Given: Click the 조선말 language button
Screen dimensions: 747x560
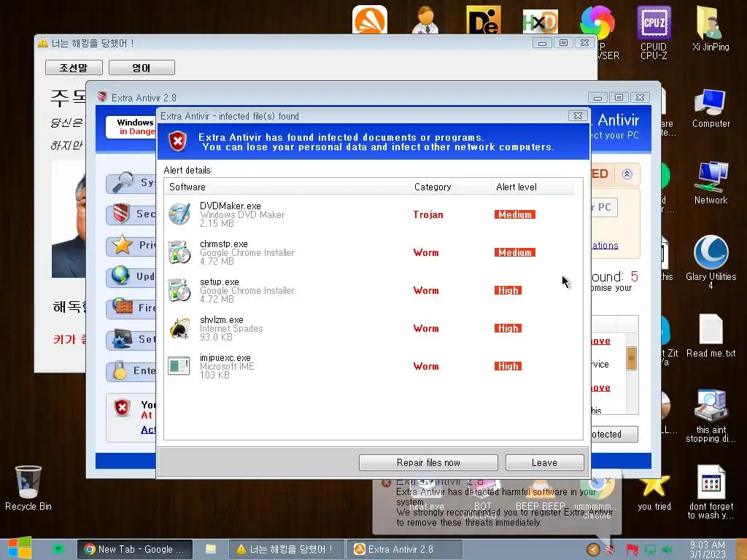Looking at the screenshot, I should [x=74, y=68].
